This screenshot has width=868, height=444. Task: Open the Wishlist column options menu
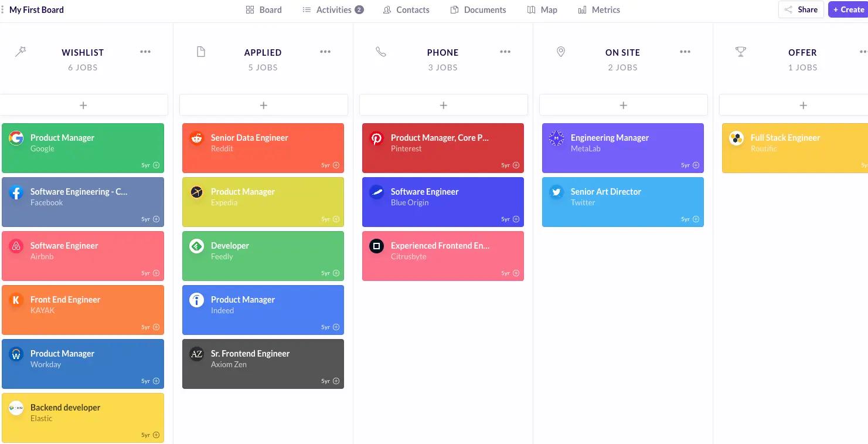coord(145,52)
